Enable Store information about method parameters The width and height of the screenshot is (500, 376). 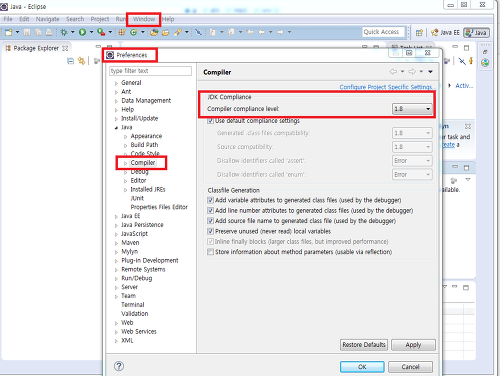click(210, 252)
